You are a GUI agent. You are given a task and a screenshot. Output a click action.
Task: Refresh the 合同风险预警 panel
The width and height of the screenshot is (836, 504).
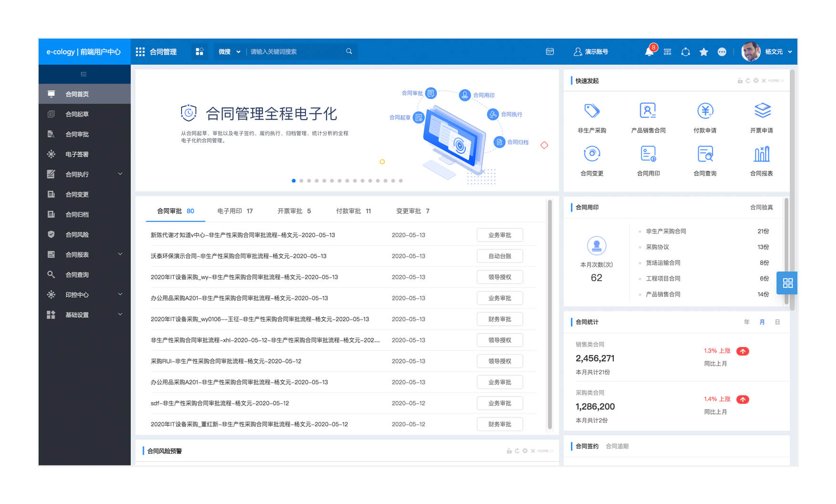tap(517, 451)
